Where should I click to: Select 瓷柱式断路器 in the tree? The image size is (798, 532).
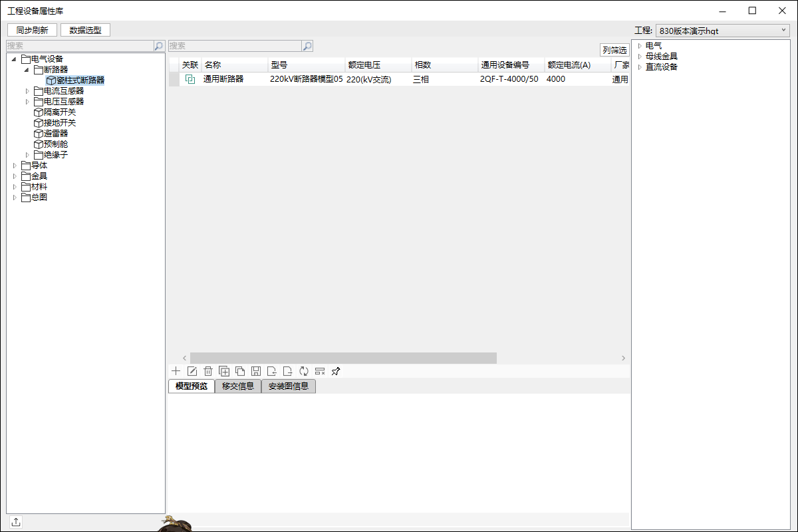point(80,80)
